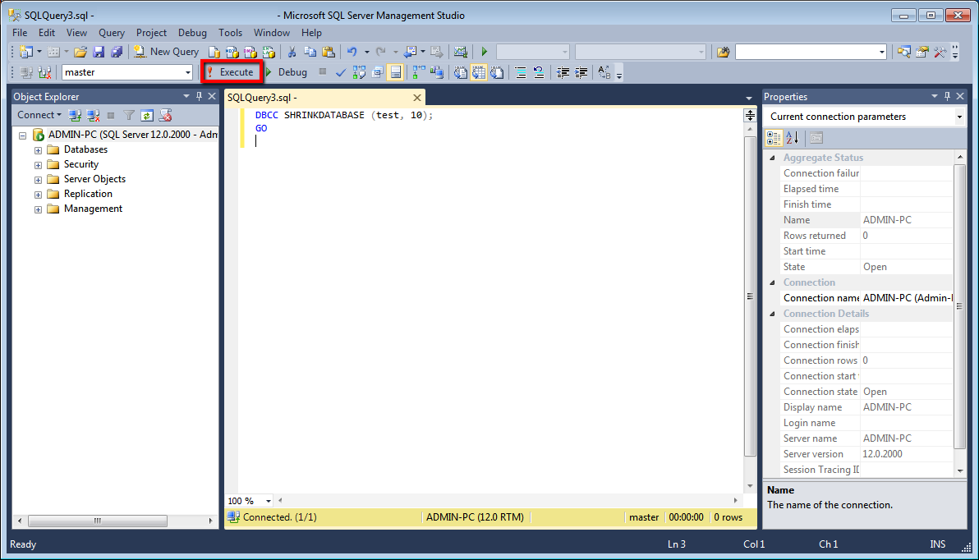The image size is (979, 560).
Task: Click the Save floppy disk icon
Action: [x=99, y=52]
